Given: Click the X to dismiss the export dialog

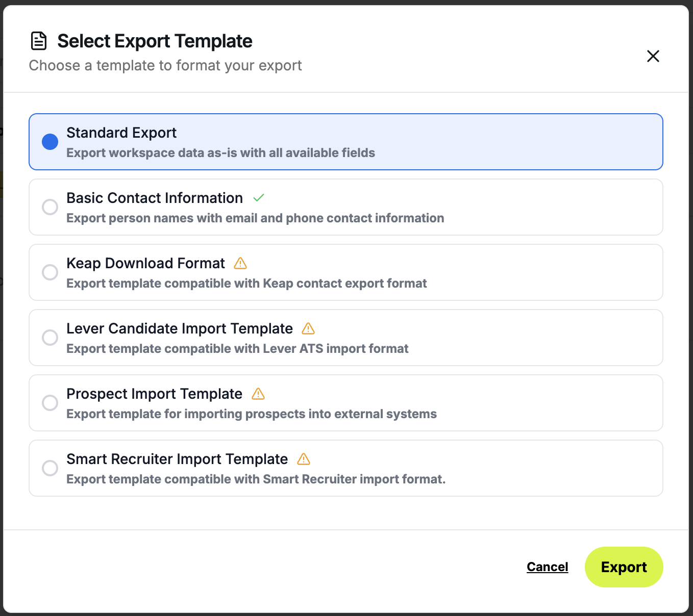Looking at the screenshot, I should tap(653, 56).
